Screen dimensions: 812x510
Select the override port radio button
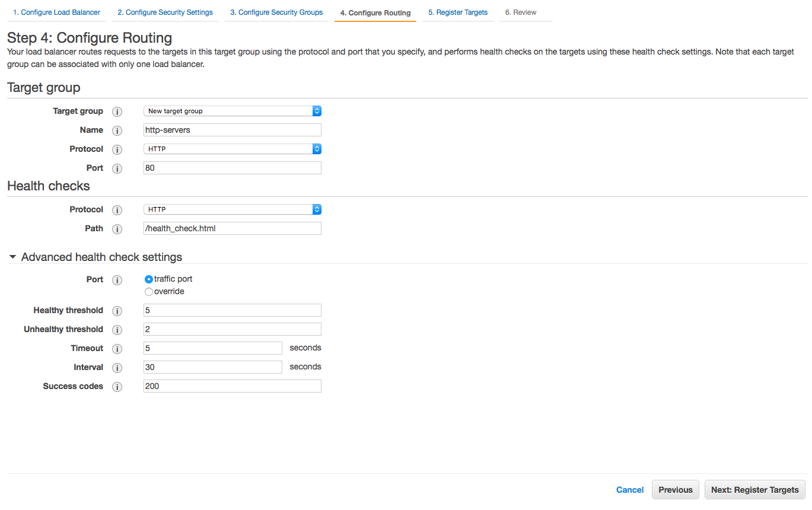149,292
